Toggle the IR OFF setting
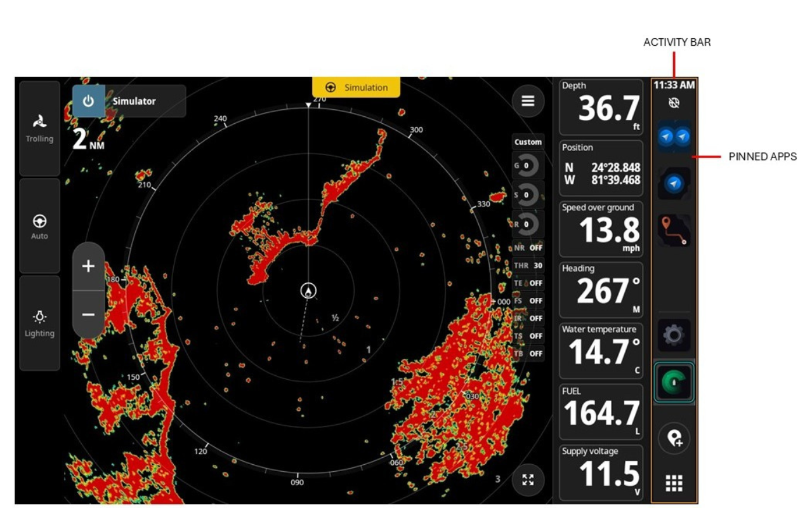812x508 pixels. point(528,318)
